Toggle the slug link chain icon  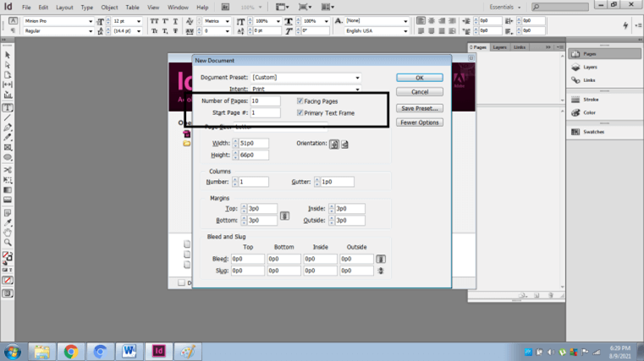381,271
